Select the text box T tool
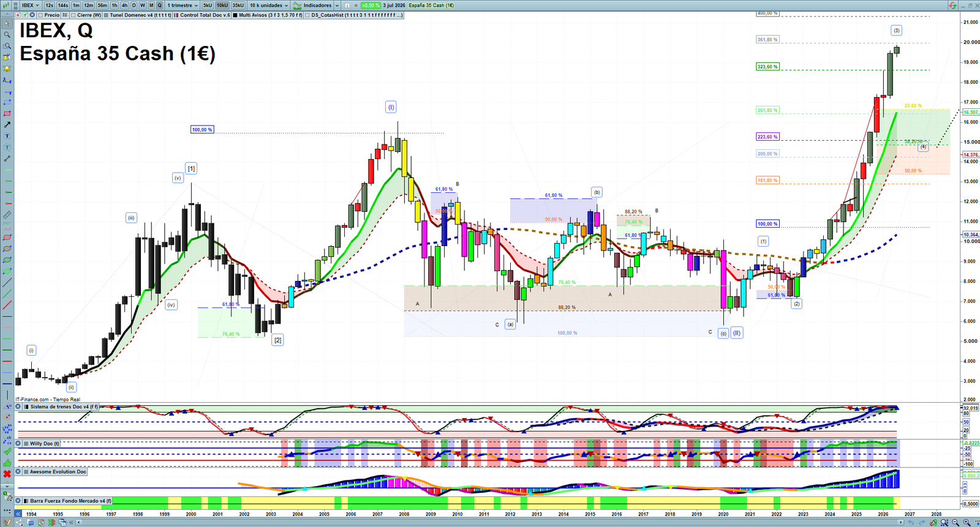The height and width of the screenshot is (527, 980). [x=7, y=136]
